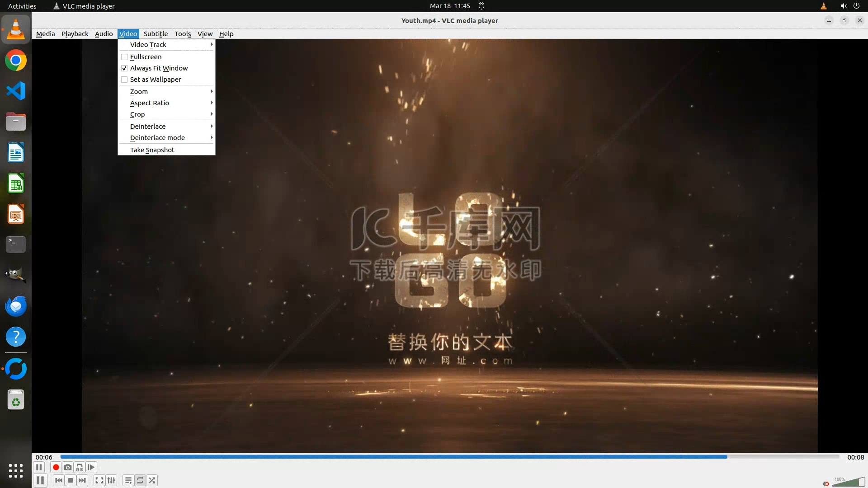Open the Tools menu
Viewport: 868px width, 488px height.
pos(183,34)
